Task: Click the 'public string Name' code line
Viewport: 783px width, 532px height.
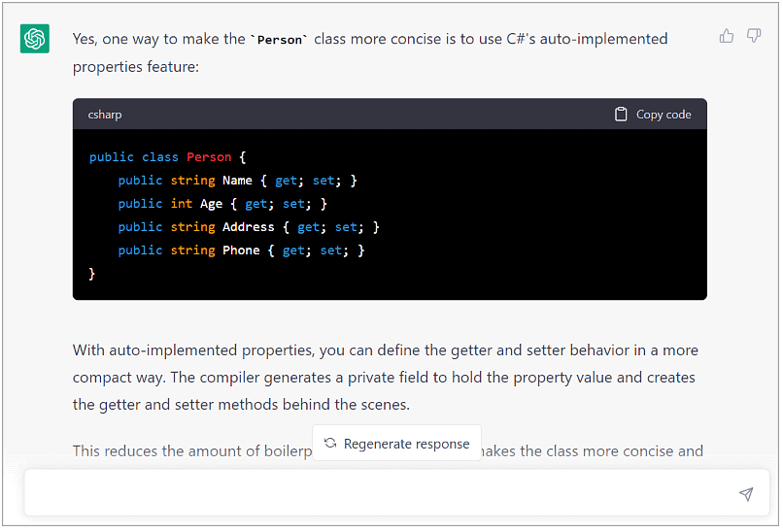Action: [238, 181]
